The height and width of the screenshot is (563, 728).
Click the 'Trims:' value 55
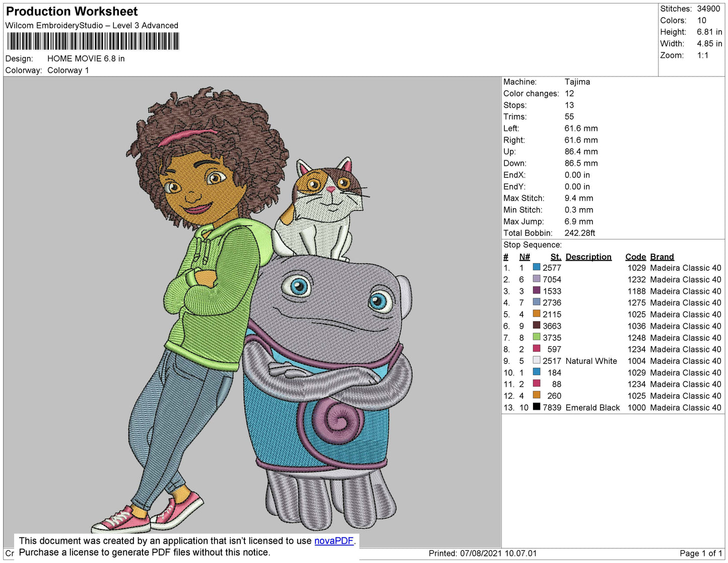(569, 116)
